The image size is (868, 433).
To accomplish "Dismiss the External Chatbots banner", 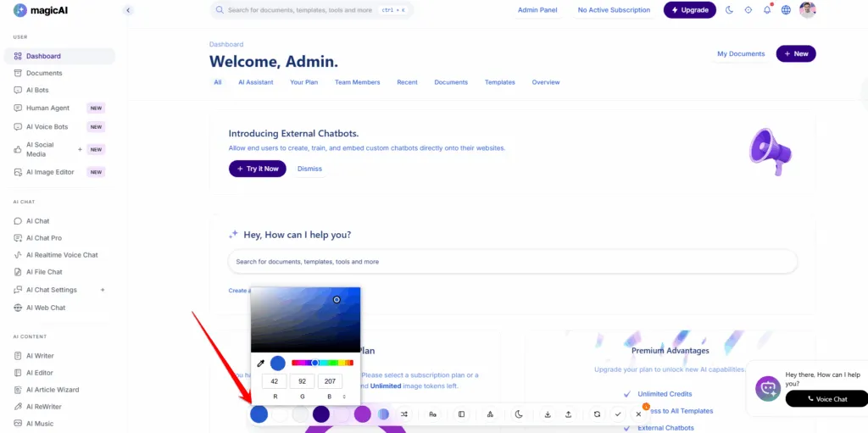I will coord(309,169).
